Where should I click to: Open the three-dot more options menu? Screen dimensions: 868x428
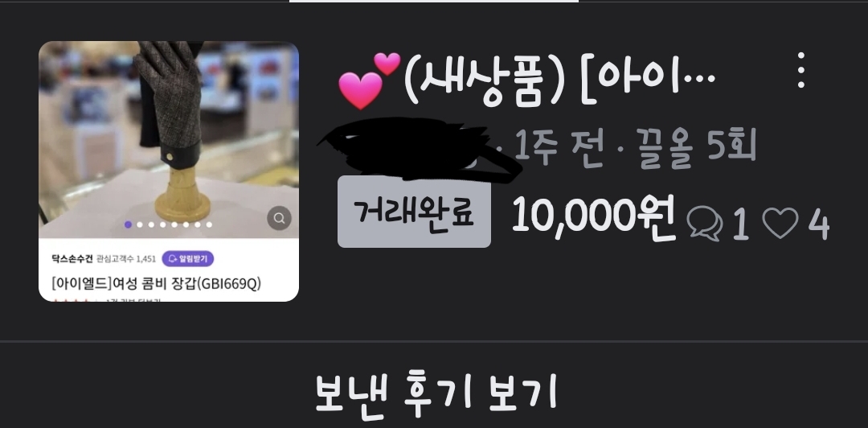[800, 71]
